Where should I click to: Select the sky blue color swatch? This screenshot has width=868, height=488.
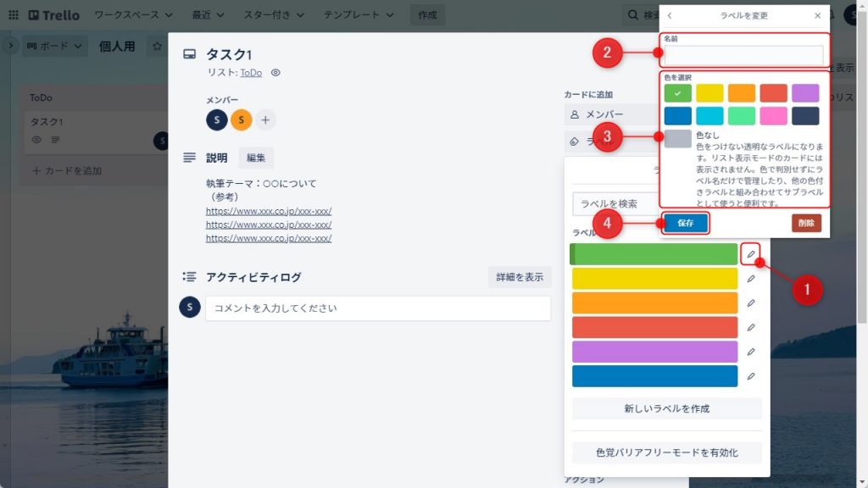[x=709, y=116]
